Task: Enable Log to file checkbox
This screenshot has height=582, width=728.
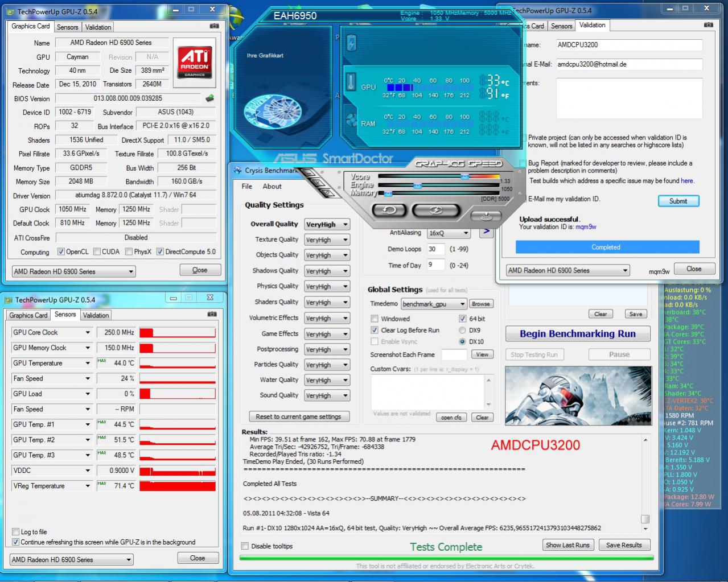Action: tap(15, 532)
